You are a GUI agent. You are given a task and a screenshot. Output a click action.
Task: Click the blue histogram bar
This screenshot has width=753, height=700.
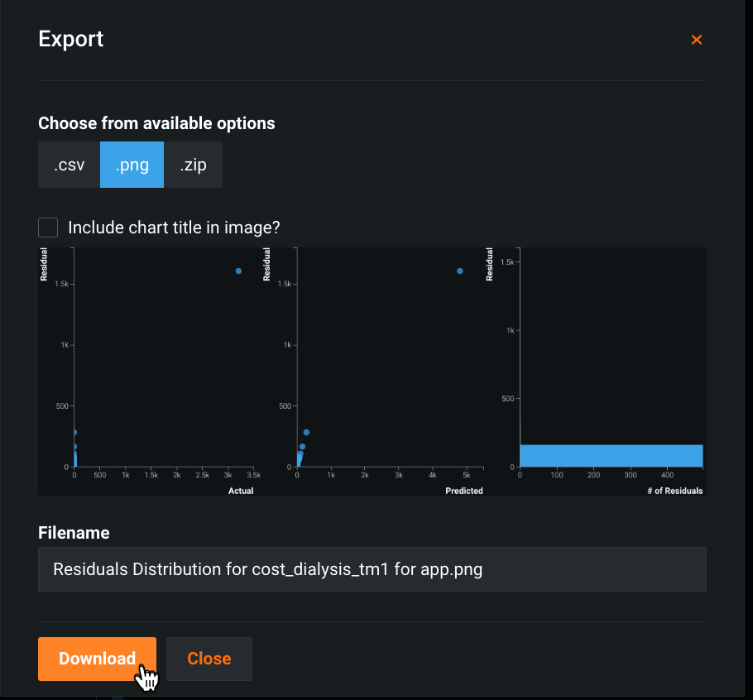coord(611,455)
